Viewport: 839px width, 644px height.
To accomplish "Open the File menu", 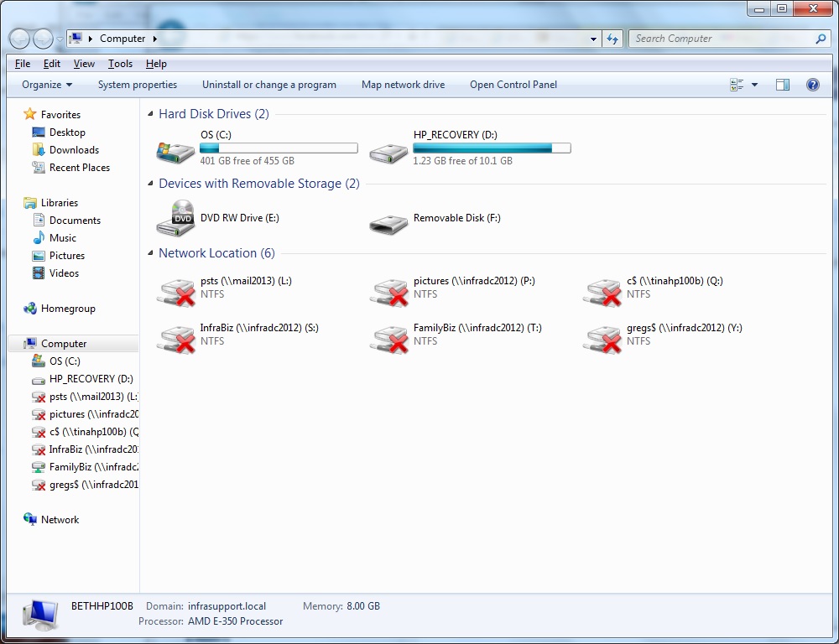I will coord(23,64).
